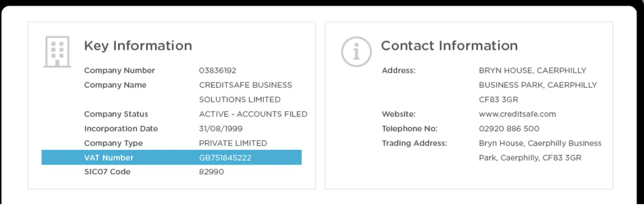Screen dimensions: 644x205
Task: Click the ACTIVE - ACCOUNTS FILED status
Action: click(253, 114)
